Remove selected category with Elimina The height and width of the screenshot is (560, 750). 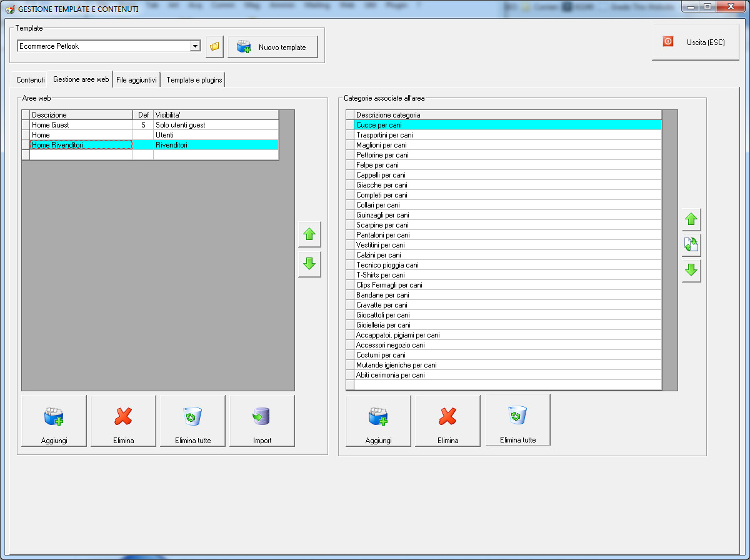click(447, 421)
